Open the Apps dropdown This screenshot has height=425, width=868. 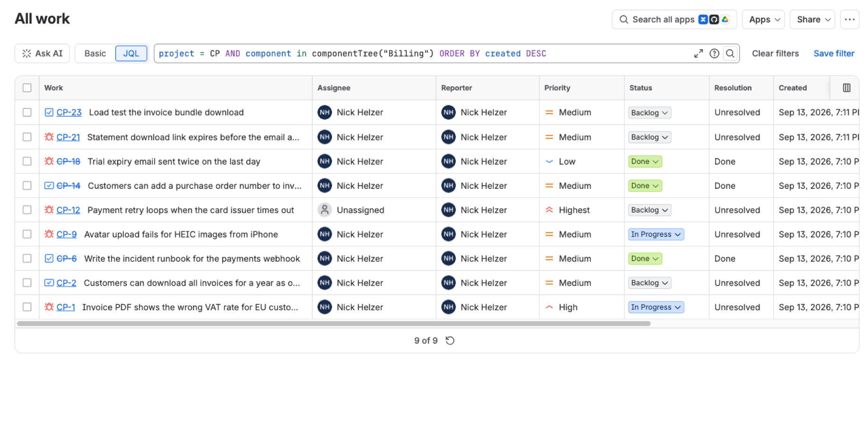click(763, 19)
